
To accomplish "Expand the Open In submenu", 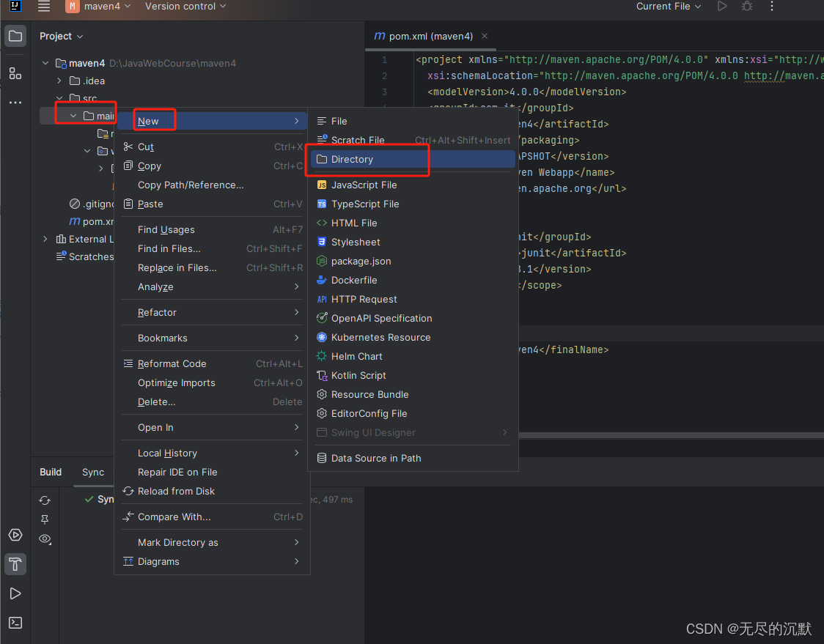I will (x=213, y=428).
